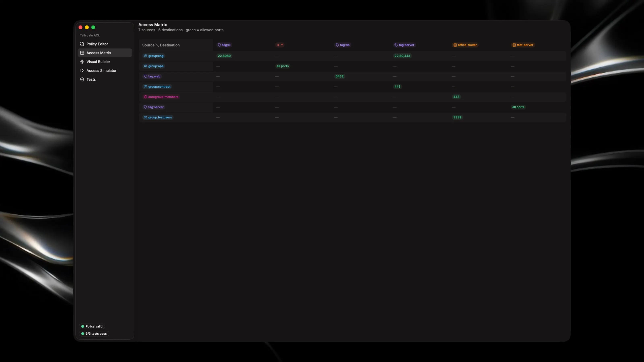Viewport: 644px width, 362px height.
Task: Open the Visual Builder view
Action: pyautogui.click(x=105, y=62)
